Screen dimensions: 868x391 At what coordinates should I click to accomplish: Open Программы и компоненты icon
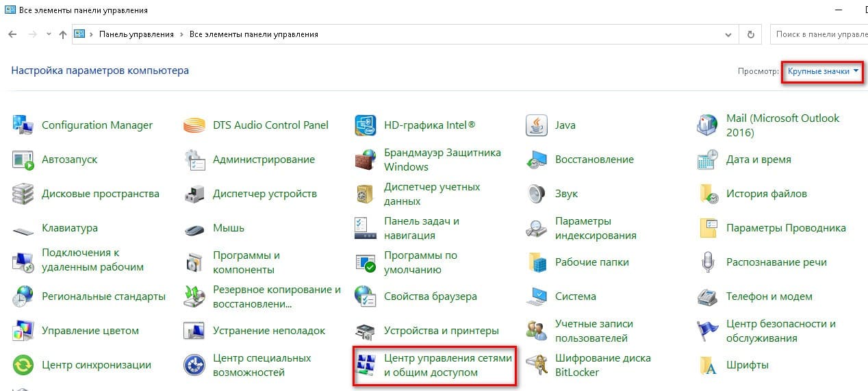[194, 262]
